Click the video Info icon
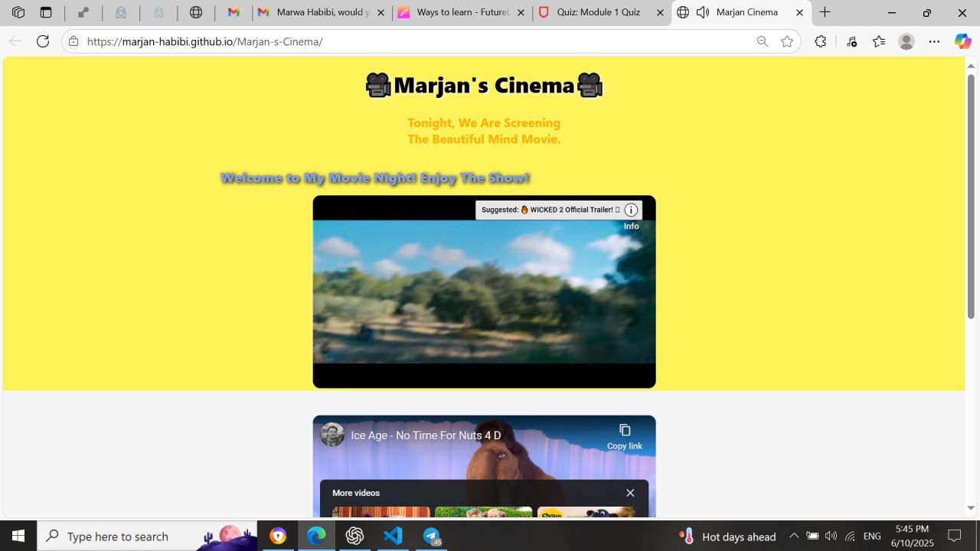 631,210
